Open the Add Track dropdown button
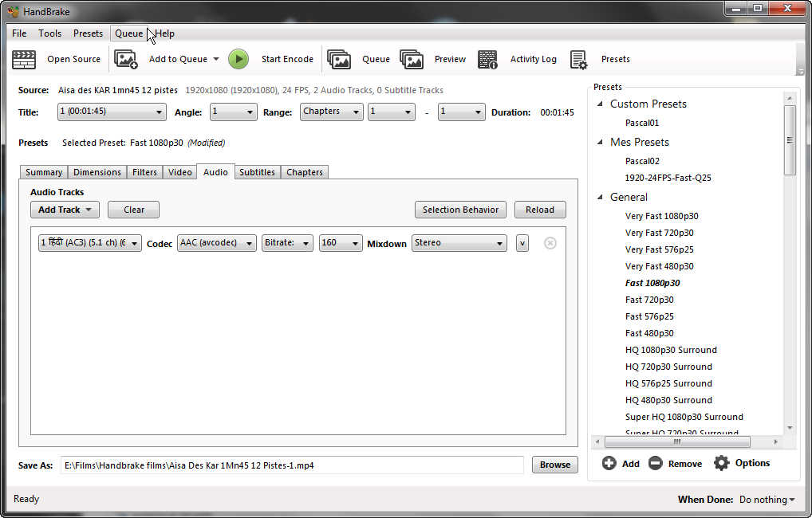 tap(65, 210)
